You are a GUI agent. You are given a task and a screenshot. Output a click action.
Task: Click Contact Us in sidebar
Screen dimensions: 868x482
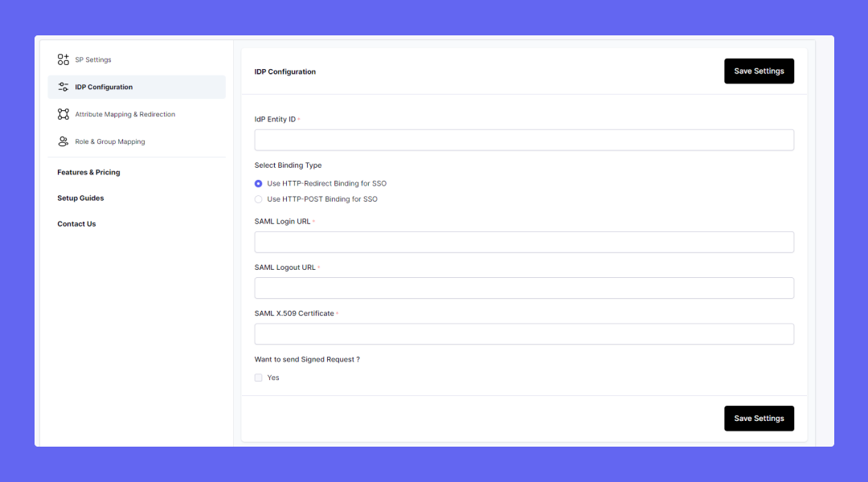76,223
